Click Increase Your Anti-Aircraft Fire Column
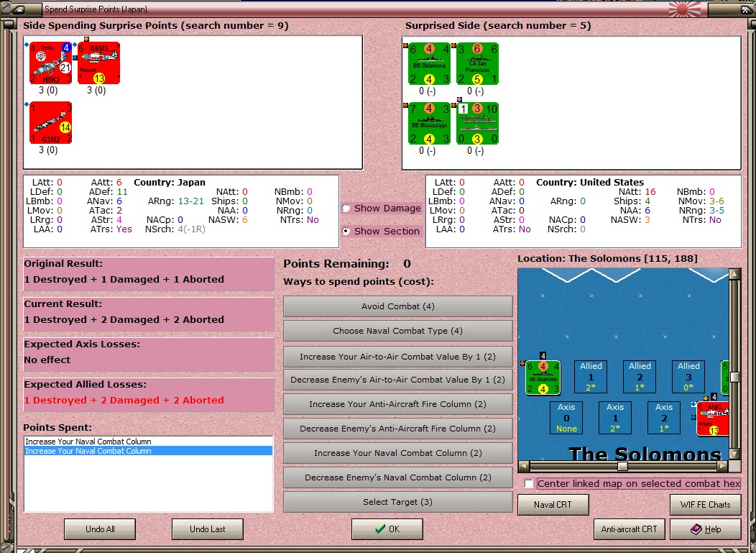 (398, 404)
